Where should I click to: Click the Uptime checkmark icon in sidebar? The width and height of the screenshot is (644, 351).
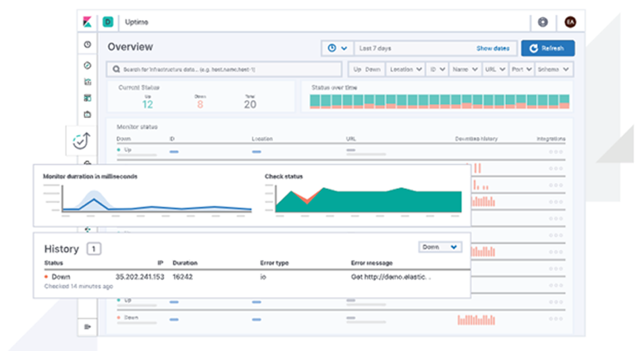[x=80, y=141]
